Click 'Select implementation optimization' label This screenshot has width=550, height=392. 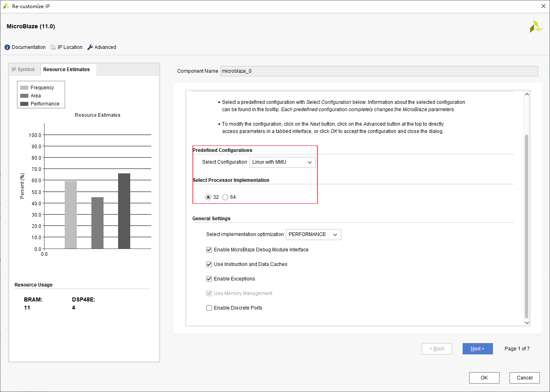pyautogui.click(x=245, y=234)
